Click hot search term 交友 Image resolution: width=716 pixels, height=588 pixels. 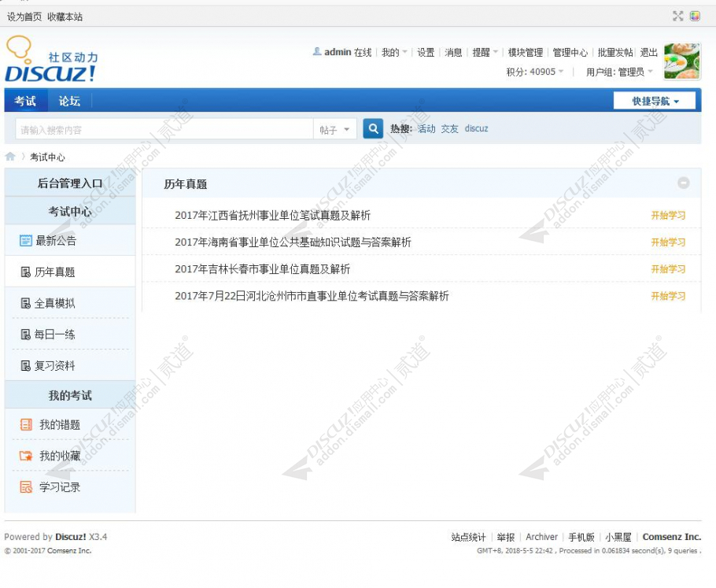[449, 128]
